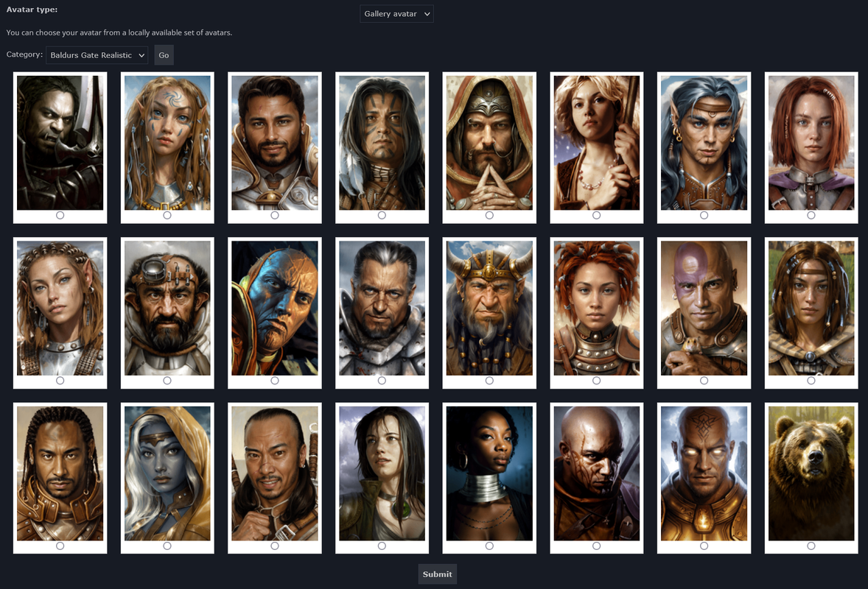Screen dimensions: 868x589
Task: Select radio button under long-haired man with face paint
Action: [382, 215]
